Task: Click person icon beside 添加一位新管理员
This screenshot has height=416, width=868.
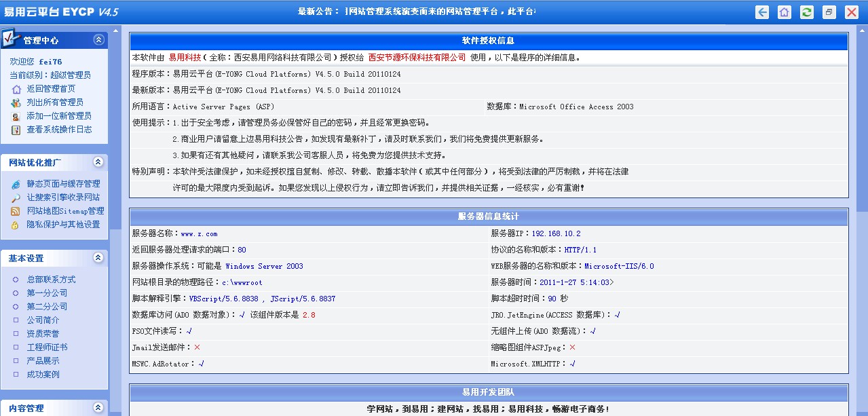Action: (x=16, y=116)
